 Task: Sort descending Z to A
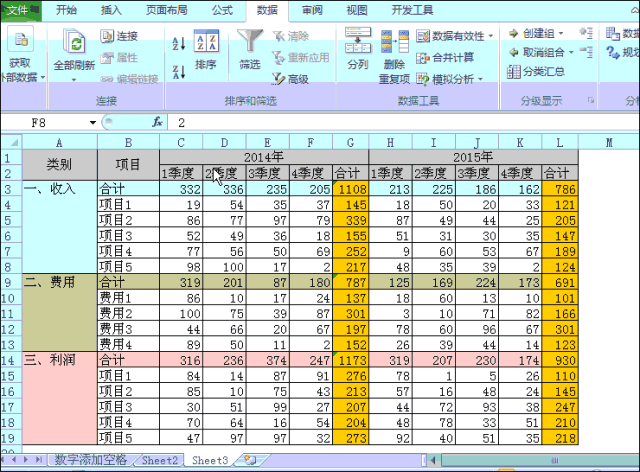coord(179,72)
